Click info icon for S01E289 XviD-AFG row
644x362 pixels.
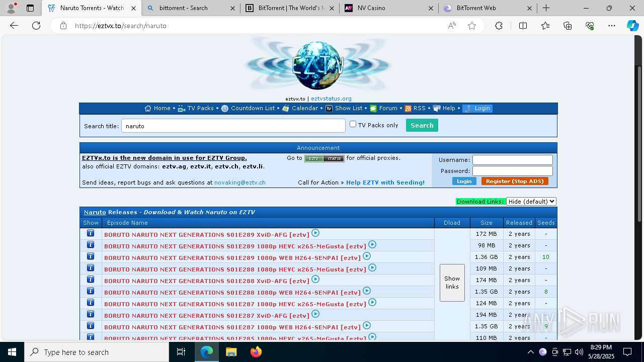click(x=91, y=233)
